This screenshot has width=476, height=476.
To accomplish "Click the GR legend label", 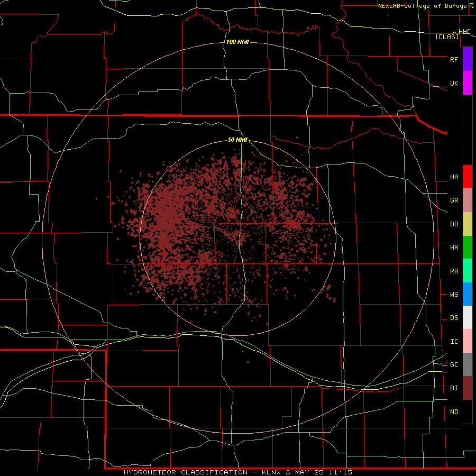I will pos(454,200).
